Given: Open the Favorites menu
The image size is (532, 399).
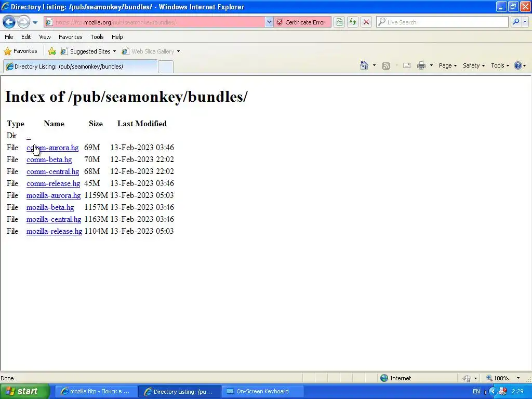Looking at the screenshot, I should click(x=71, y=37).
